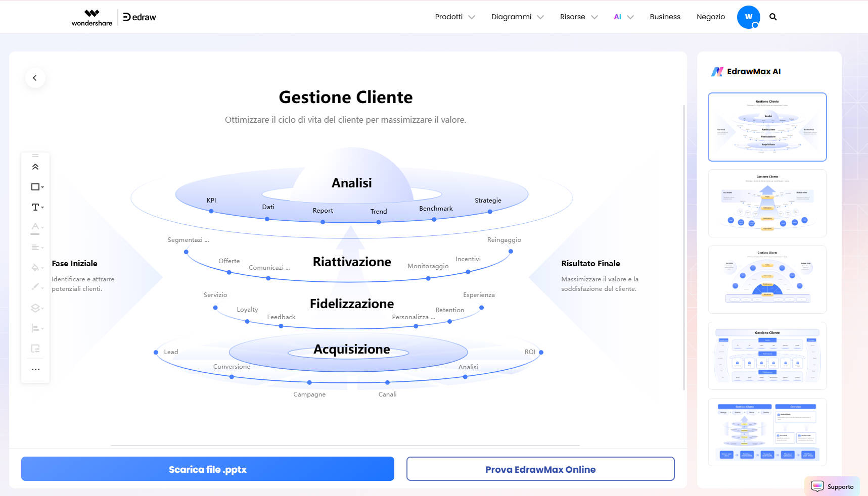Click the edraw logo
Screen dimensions: 868x496
click(140, 17)
